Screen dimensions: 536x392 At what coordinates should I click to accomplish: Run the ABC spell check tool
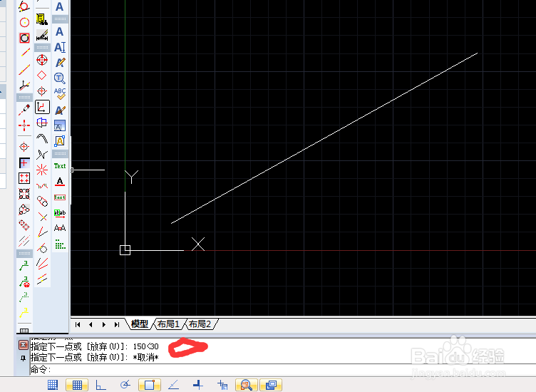tap(60, 93)
